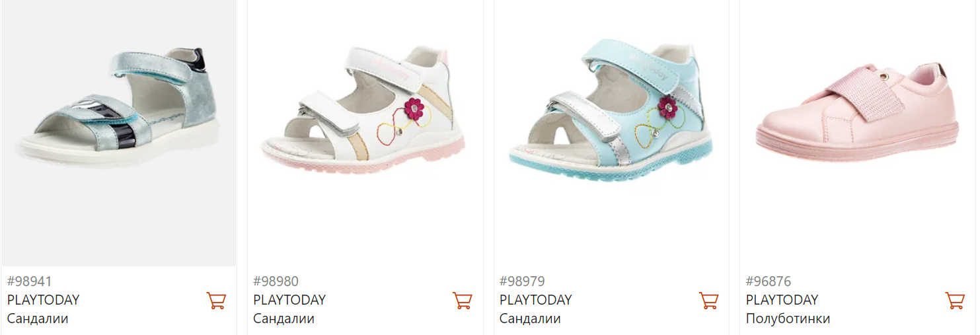Add item #98979 to shopping cart
980x335 pixels.
click(709, 301)
